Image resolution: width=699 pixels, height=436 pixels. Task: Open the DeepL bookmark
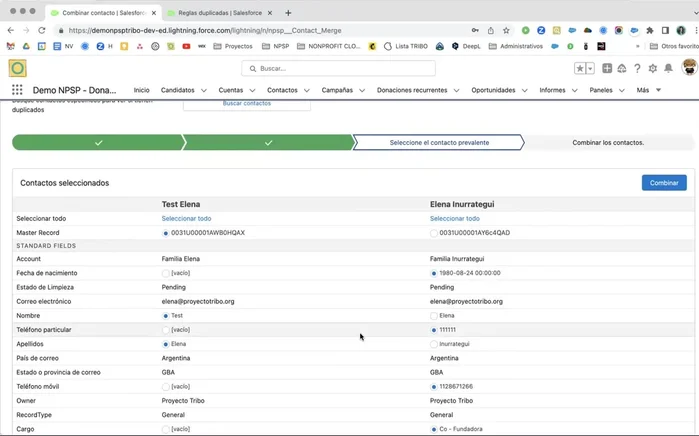click(x=466, y=46)
